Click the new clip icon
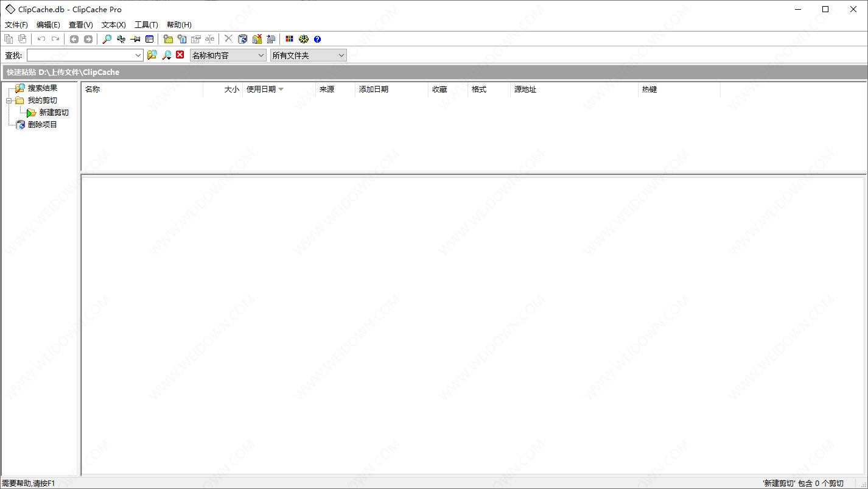The image size is (868, 489). click(x=182, y=39)
